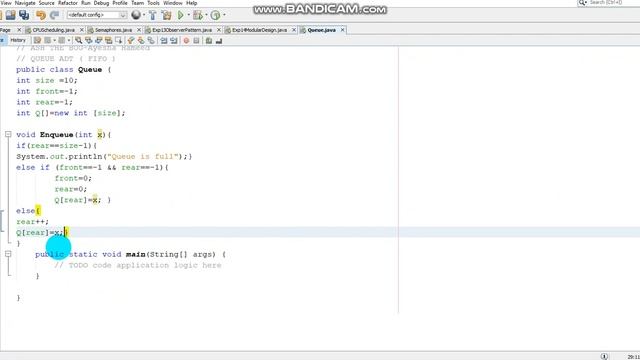Toggle Rectangular Selection mode

pyautogui.click(x=118, y=40)
